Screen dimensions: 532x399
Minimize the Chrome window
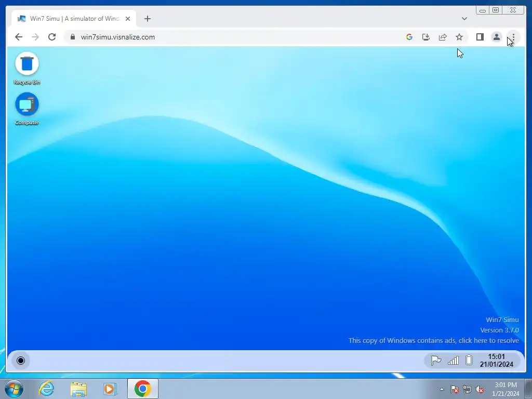tap(482, 10)
